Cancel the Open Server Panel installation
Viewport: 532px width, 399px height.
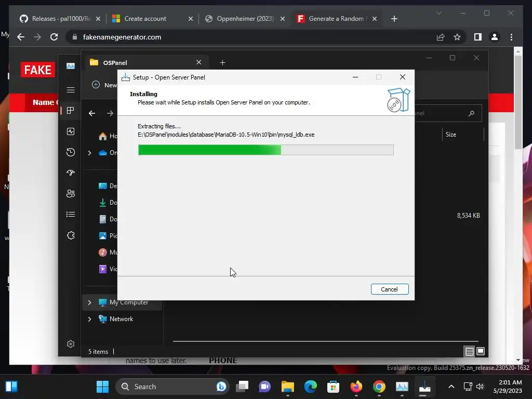pos(390,289)
